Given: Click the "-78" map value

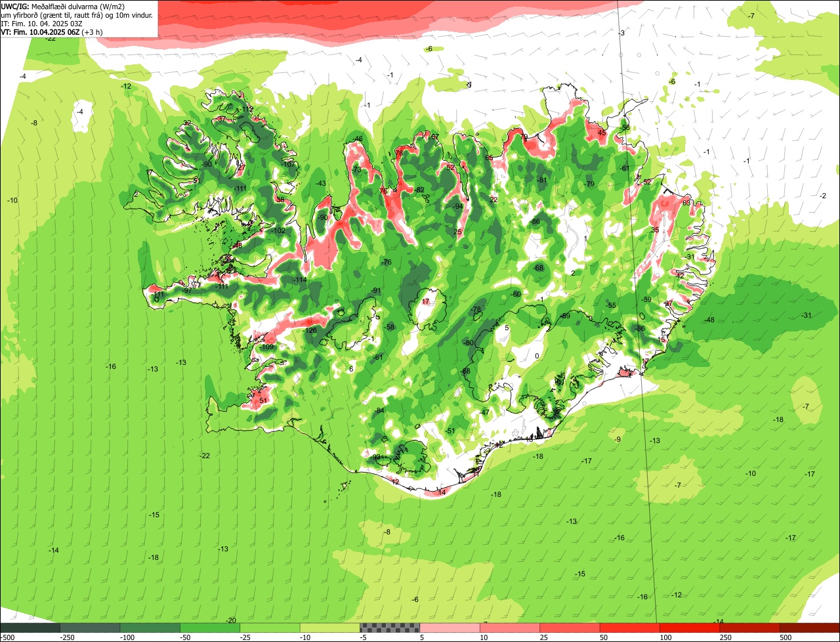Looking at the screenshot, I should (x=476, y=310).
